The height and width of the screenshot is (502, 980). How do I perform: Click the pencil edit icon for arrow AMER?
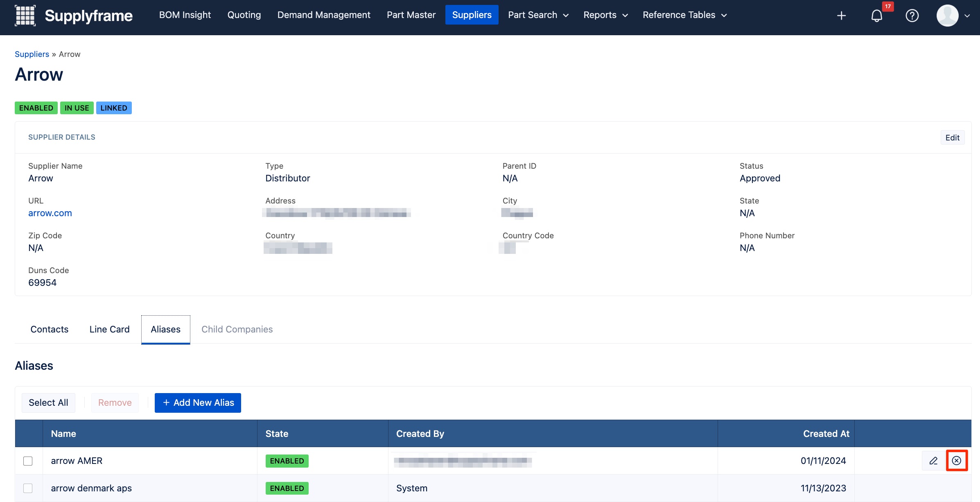(933, 461)
